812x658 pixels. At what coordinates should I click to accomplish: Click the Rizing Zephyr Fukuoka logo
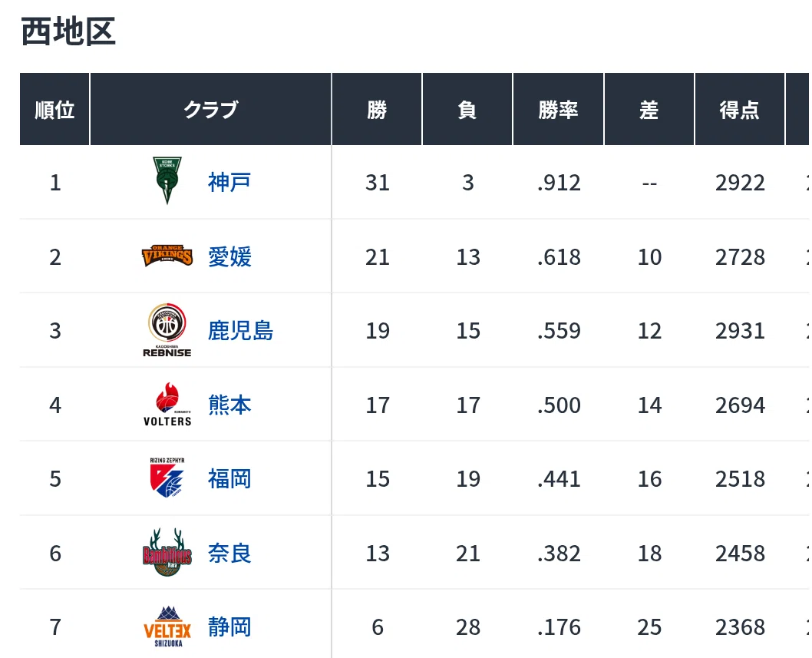[x=167, y=478]
